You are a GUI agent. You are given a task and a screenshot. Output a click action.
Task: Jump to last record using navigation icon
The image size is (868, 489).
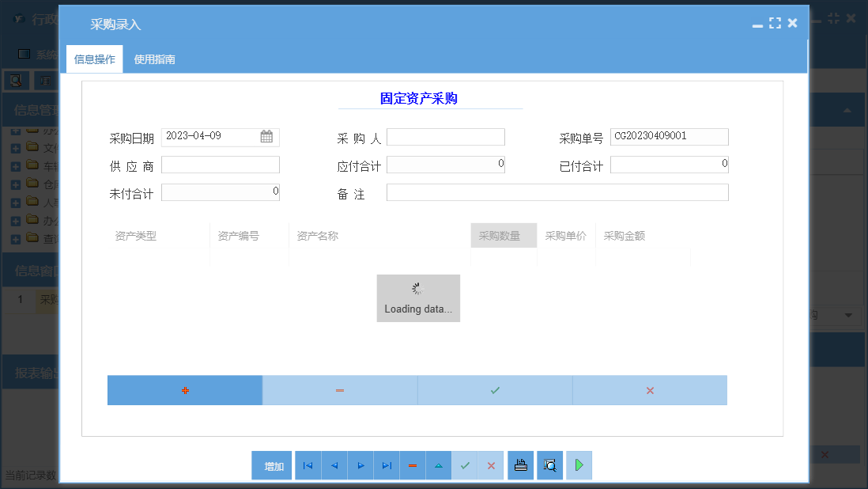click(387, 465)
